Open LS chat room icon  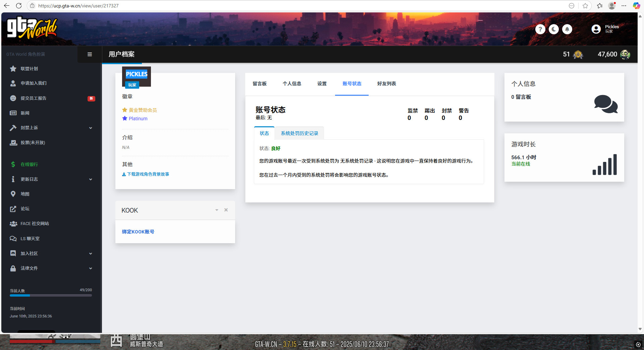[x=13, y=238]
